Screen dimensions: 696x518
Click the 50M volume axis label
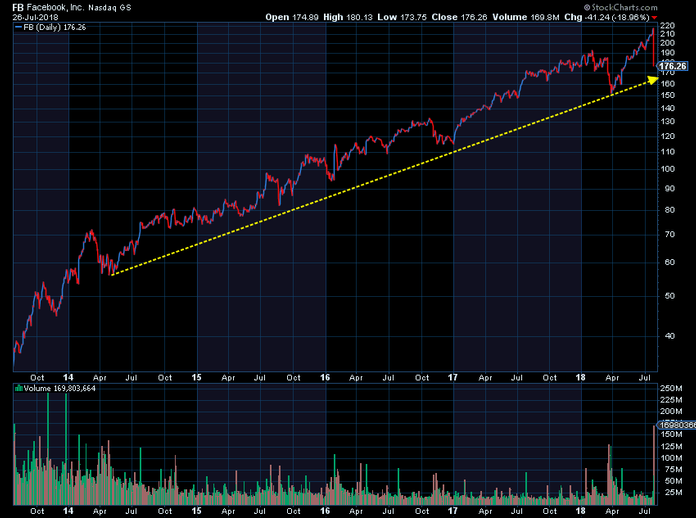(x=673, y=481)
